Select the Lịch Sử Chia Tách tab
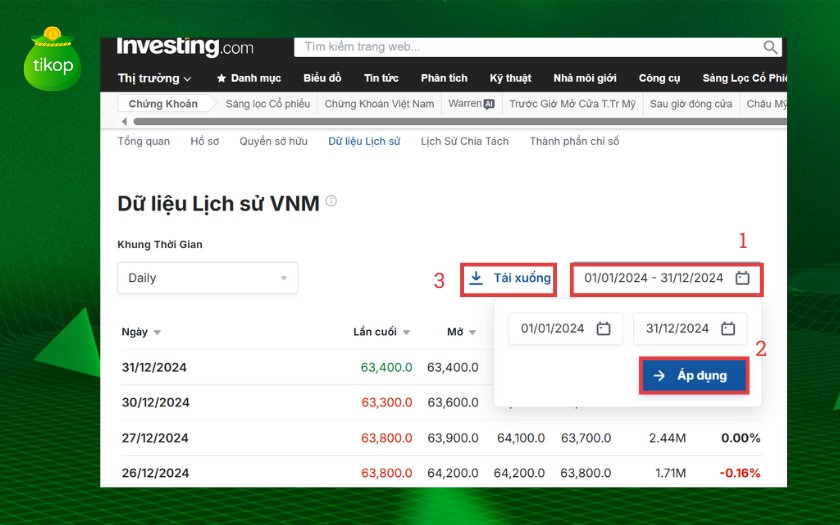 tap(464, 142)
